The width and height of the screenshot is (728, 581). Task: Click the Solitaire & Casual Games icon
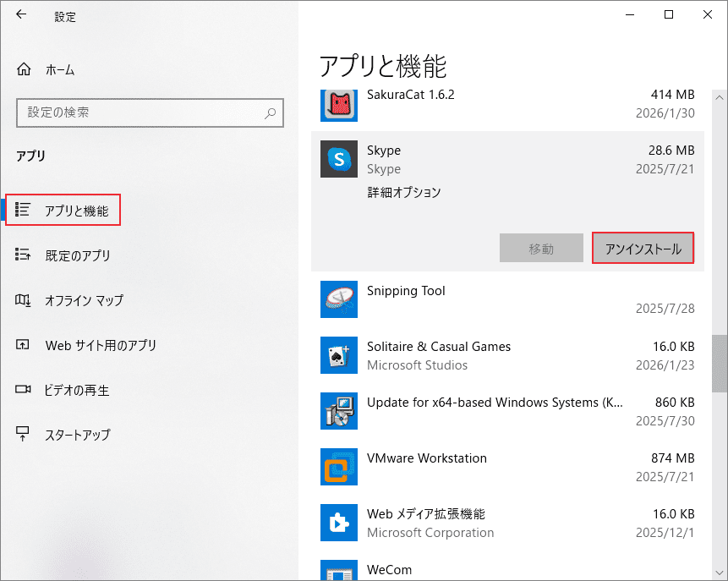(338, 355)
